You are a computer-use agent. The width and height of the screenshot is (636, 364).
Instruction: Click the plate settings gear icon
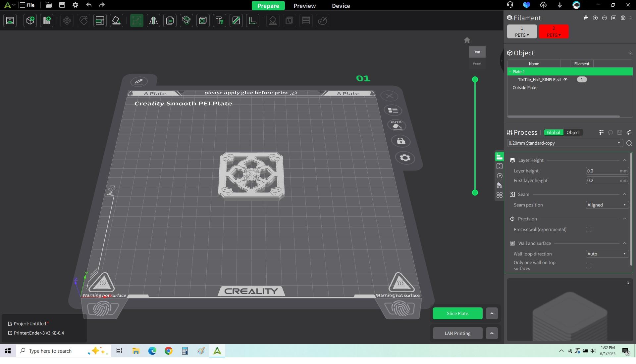click(405, 158)
